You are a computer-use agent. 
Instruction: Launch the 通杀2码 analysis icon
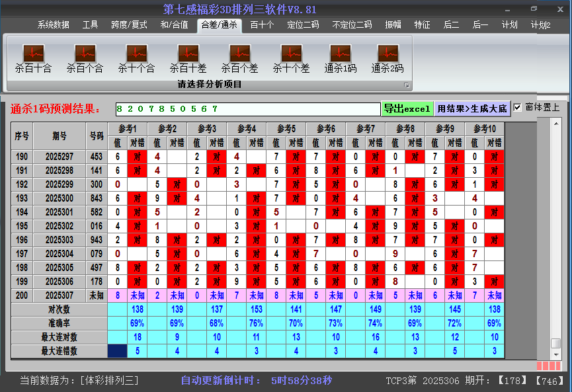tap(388, 54)
